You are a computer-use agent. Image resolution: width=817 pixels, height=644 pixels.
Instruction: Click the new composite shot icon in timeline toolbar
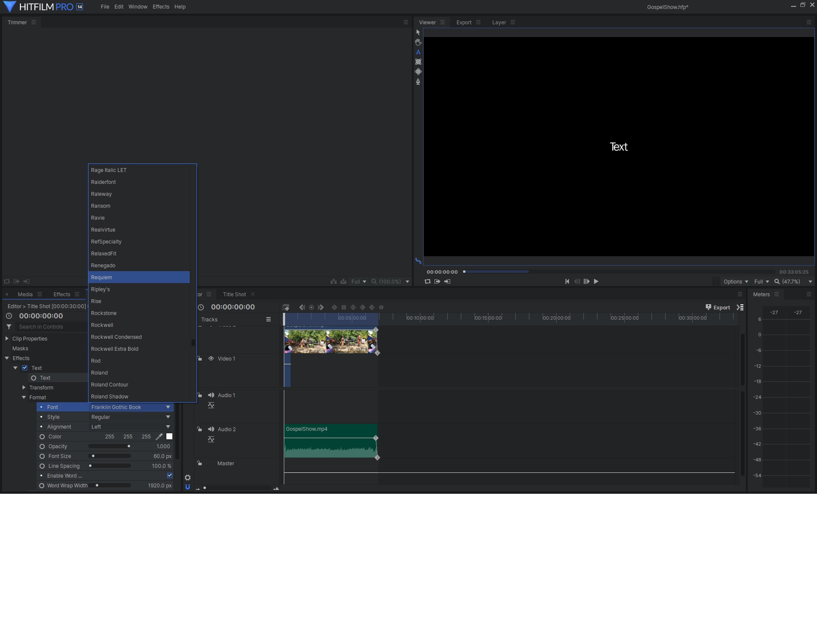coord(286,307)
